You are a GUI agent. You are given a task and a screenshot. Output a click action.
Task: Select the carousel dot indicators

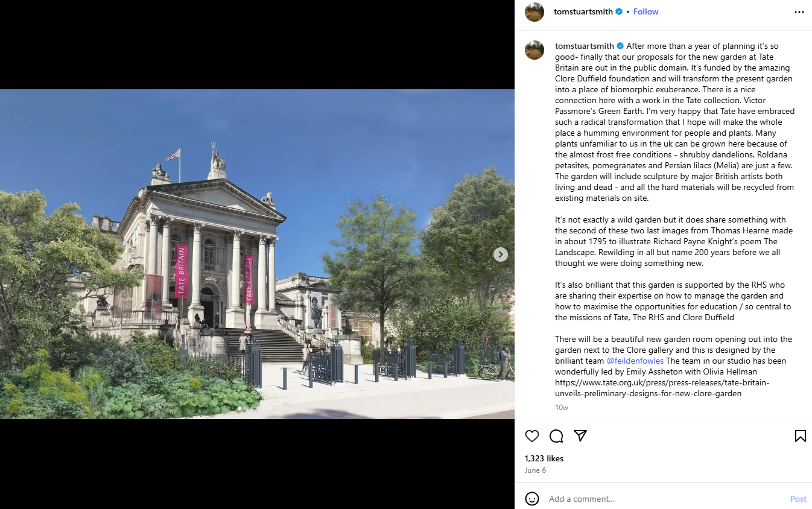(x=254, y=408)
